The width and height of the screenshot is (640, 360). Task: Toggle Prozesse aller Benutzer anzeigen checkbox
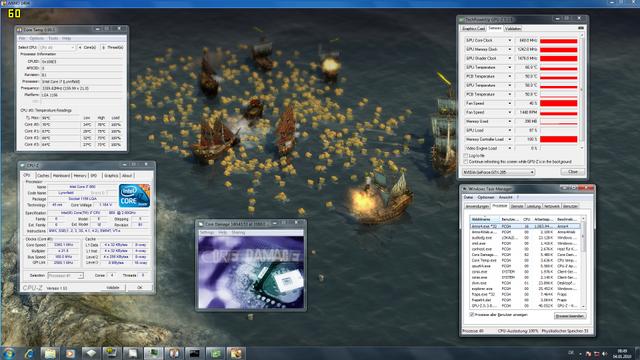click(x=472, y=315)
